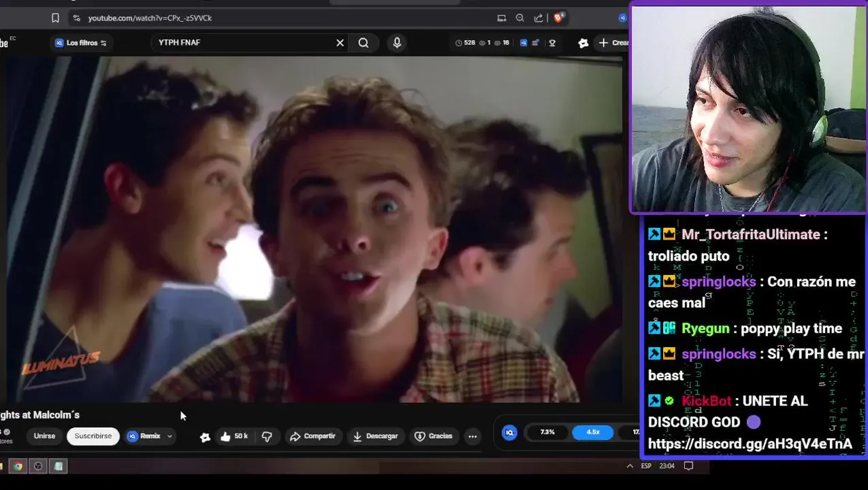
Task: Subscribe using the Suscribirse button
Action: [x=93, y=436]
